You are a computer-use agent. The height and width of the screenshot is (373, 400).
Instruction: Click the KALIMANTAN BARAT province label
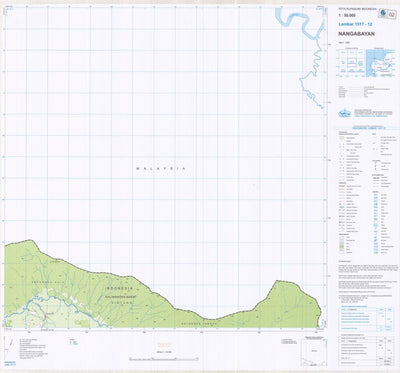[119, 296]
